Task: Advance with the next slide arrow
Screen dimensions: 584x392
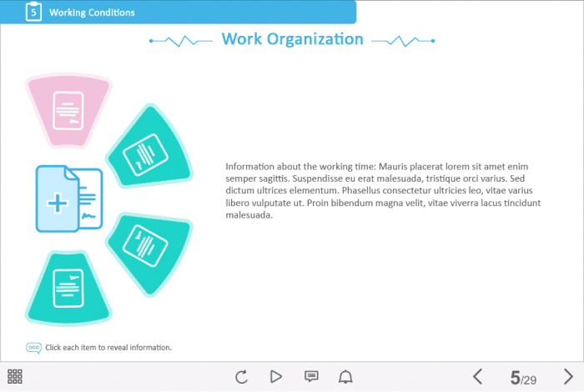Action: [568, 377]
